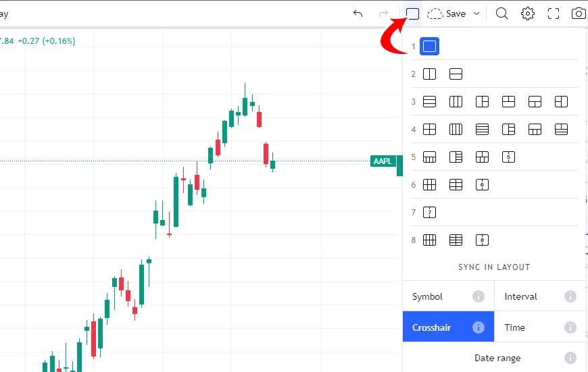Enable Interval sync in layout
Viewport: 588px width, 372px height.
540,296
